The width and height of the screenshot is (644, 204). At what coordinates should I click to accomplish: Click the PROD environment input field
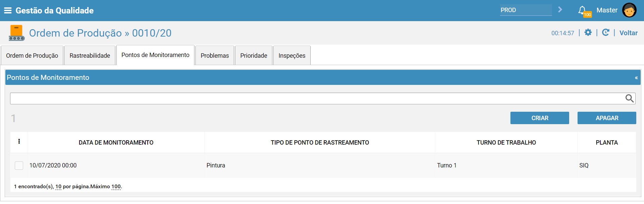point(526,10)
